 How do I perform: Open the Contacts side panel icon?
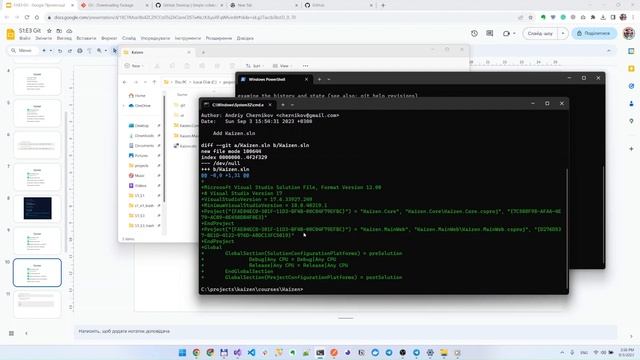click(631, 104)
